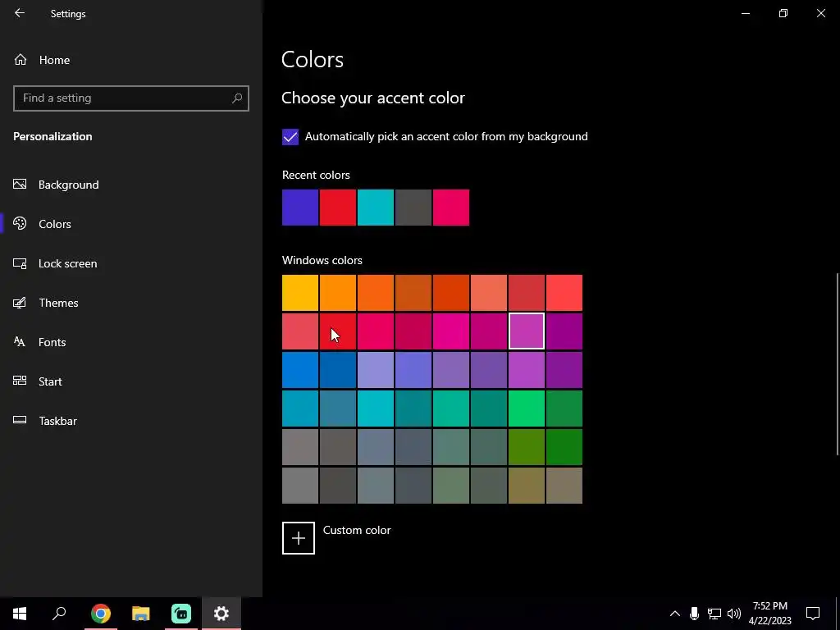
Task: Uncheck Automatically pick an accent color
Action: point(290,137)
